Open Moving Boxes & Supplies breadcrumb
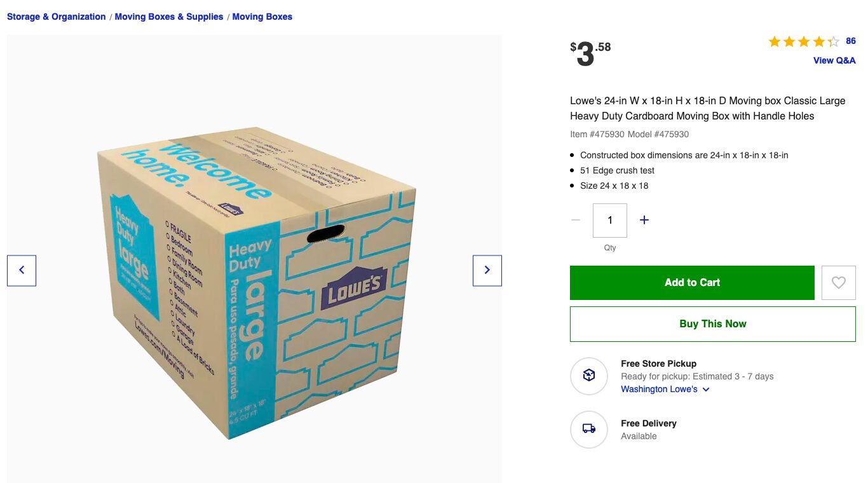 pyautogui.click(x=169, y=17)
